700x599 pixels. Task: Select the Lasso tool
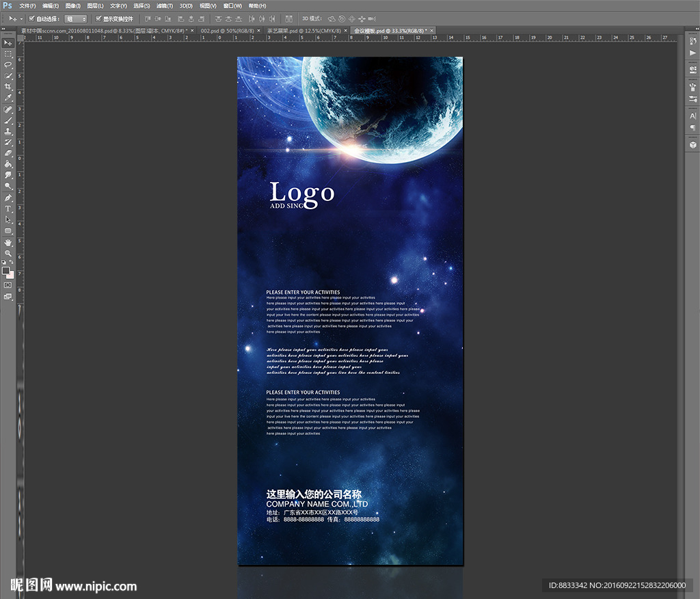pyautogui.click(x=8, y=64)
